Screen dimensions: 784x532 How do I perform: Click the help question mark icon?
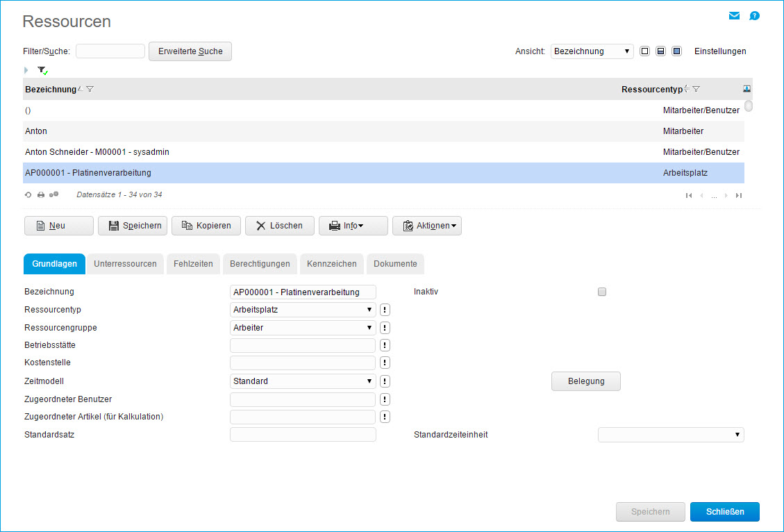754,16
